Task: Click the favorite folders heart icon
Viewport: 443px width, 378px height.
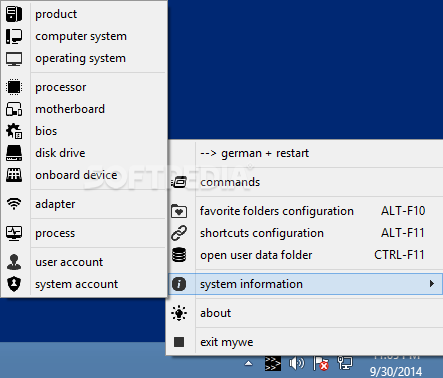Action: (x=179, y=211)
